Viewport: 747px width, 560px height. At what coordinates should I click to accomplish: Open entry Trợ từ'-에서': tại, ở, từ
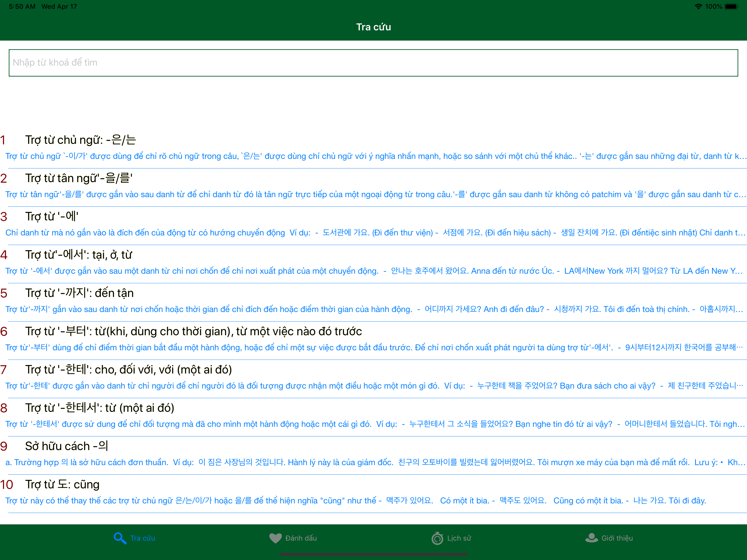[x=78, y=255]
